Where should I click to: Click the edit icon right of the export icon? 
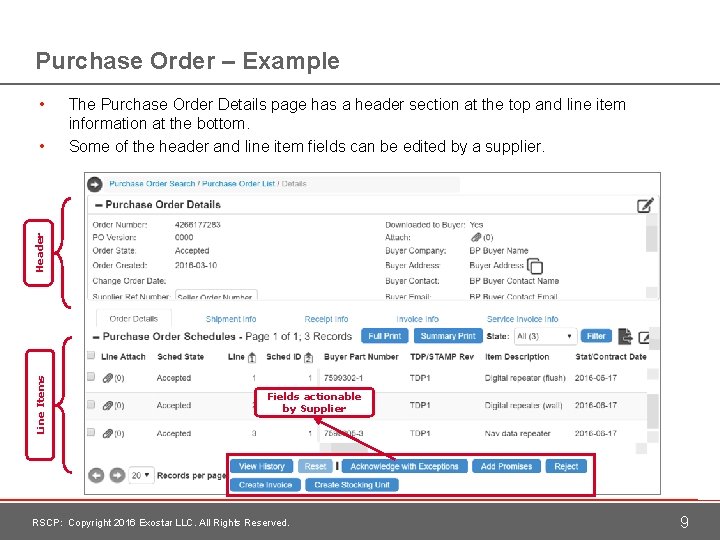pos(644,337)
